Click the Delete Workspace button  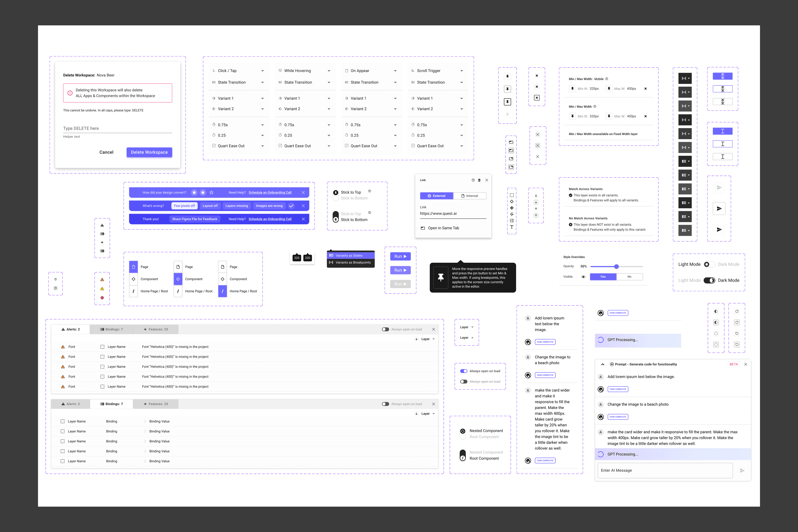click(149, 152)
